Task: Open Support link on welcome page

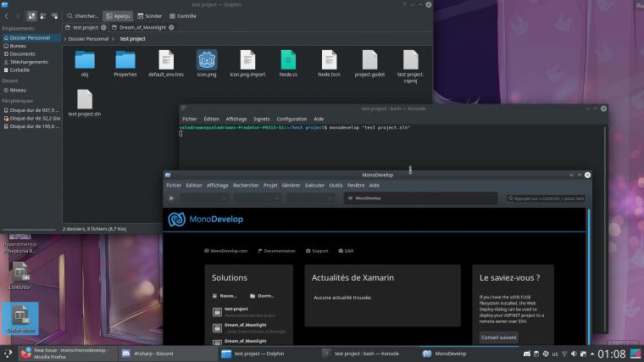Action: click(317, 251)
